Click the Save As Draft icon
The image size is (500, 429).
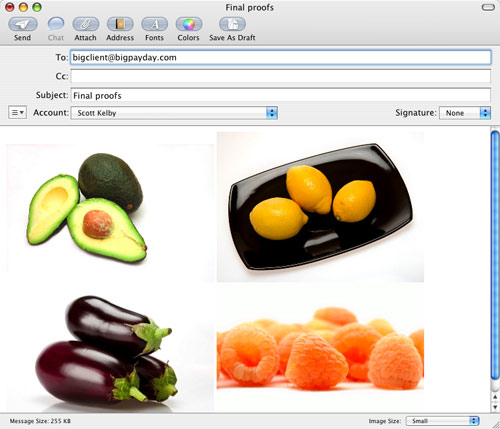[x=232, y=24]
